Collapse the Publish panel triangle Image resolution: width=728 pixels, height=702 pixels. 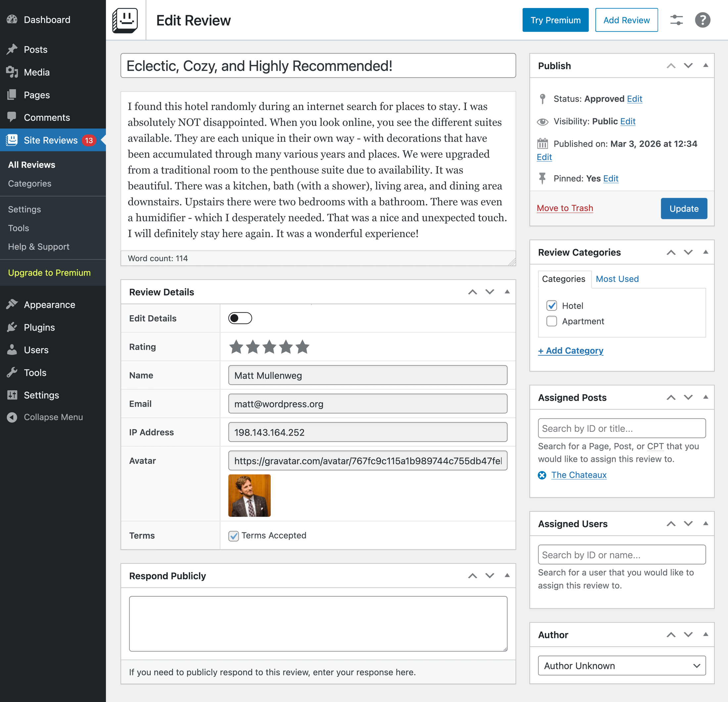[705, 66]
